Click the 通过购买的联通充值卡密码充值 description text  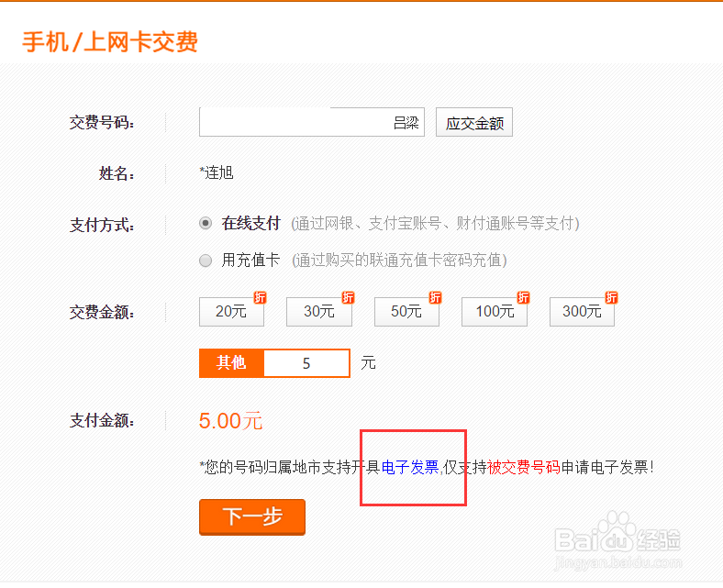point(399,261)
